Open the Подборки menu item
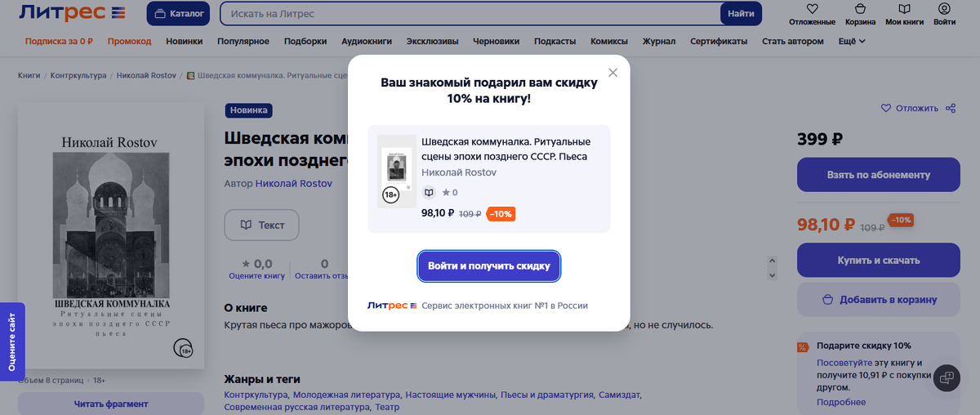 click(x=305, y=42)
